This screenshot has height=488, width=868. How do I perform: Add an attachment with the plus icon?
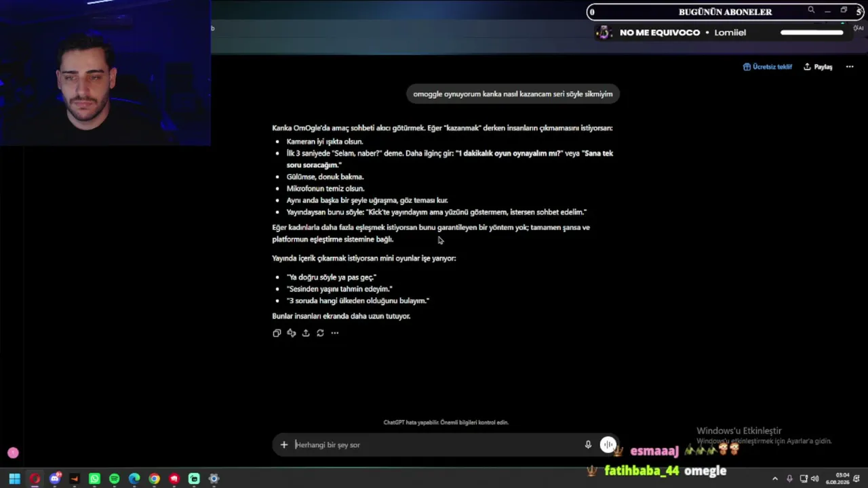284,445
